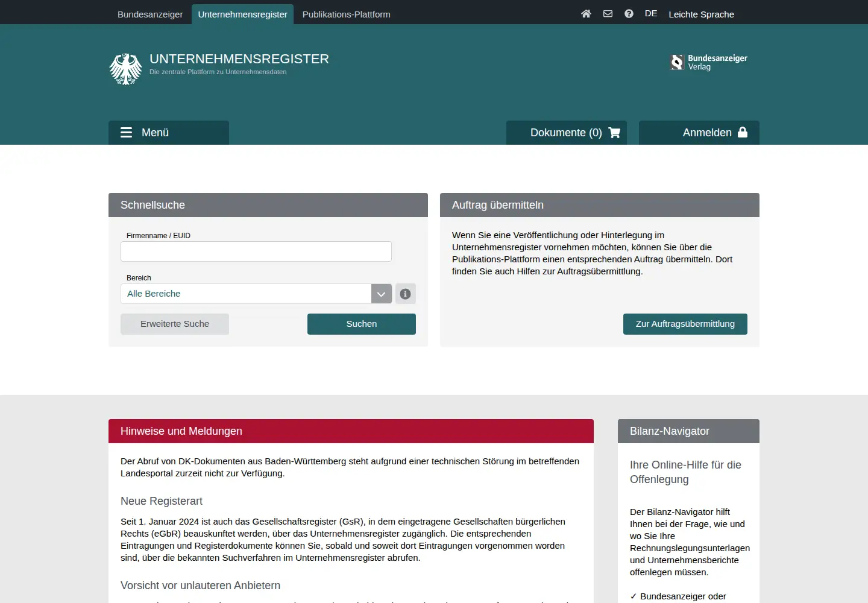
Task: Click the help question mark icon
Action: coord(629,14)
